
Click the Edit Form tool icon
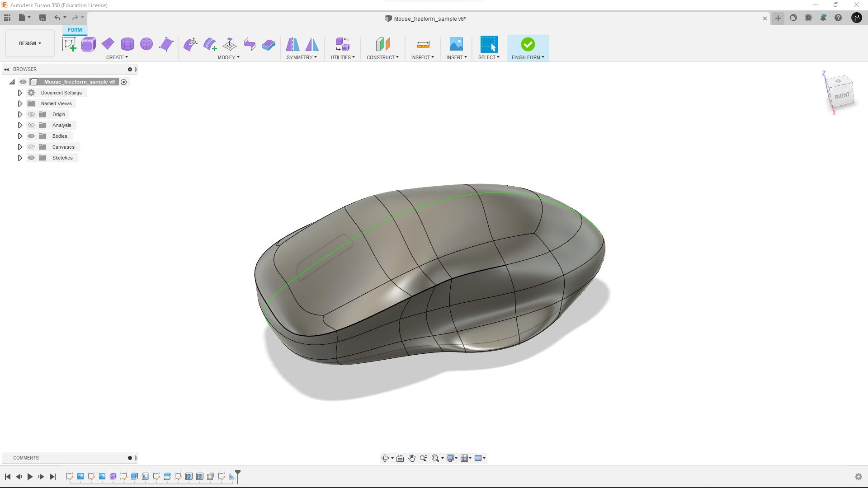[x=190, y=44]
